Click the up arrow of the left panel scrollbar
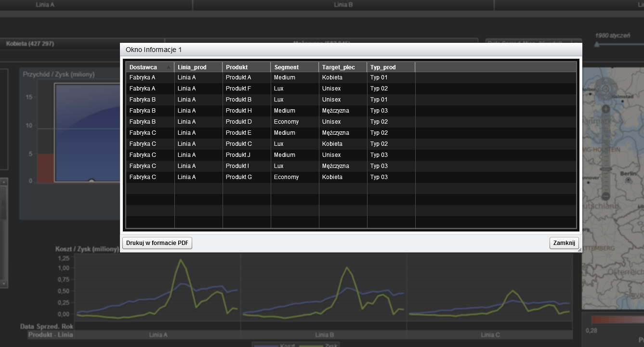The image size is (644, 347). pos(3,182)
